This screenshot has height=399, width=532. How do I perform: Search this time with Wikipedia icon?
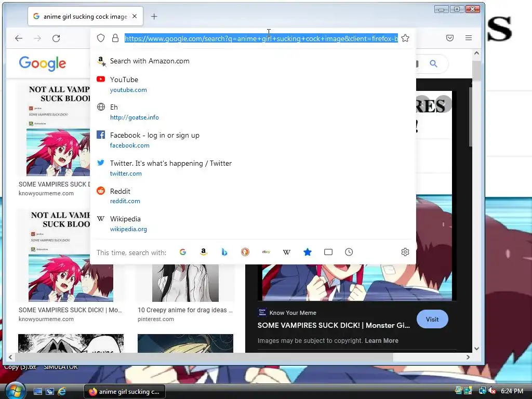click(x=287, y=252)
